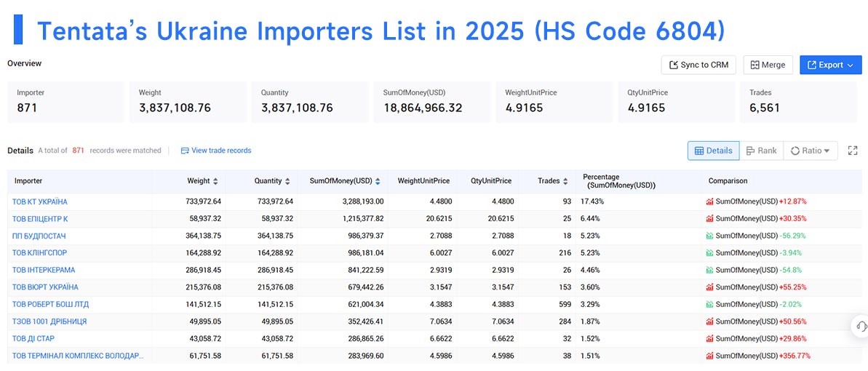868x371 pixels.
Task: Click the fullscreen expand icon
Action: coord(853,151)
